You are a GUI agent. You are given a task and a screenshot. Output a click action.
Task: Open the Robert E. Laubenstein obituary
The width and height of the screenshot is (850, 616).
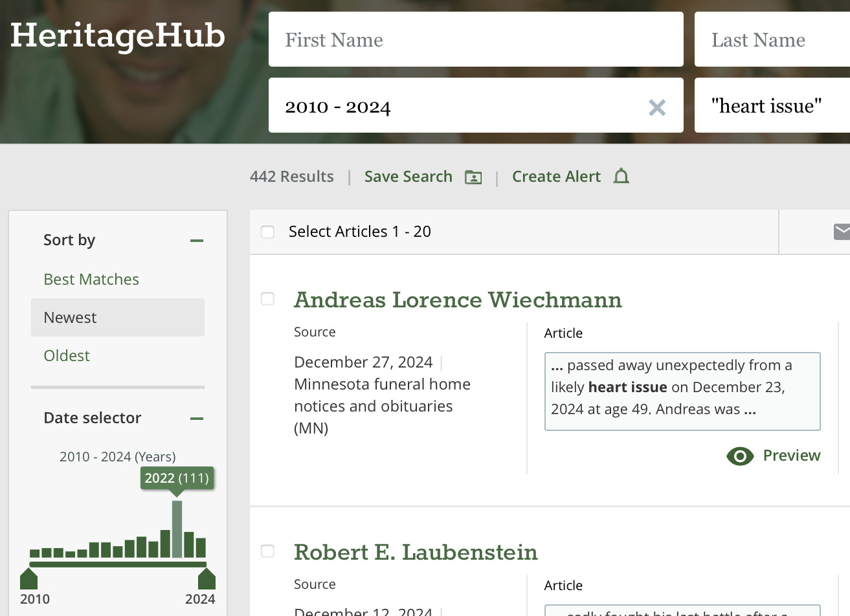click(416, 553)
